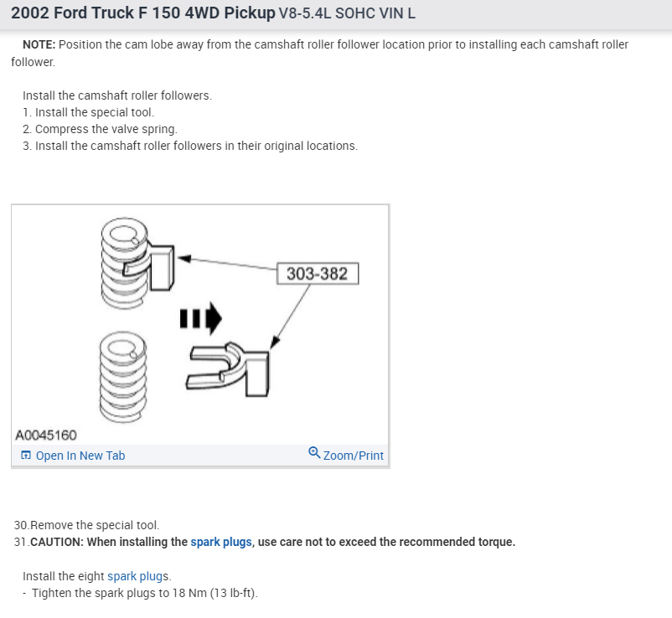This screenshot has height=618, width=672.
Task: Click the bold NOTE label
Action: (39, 44)
